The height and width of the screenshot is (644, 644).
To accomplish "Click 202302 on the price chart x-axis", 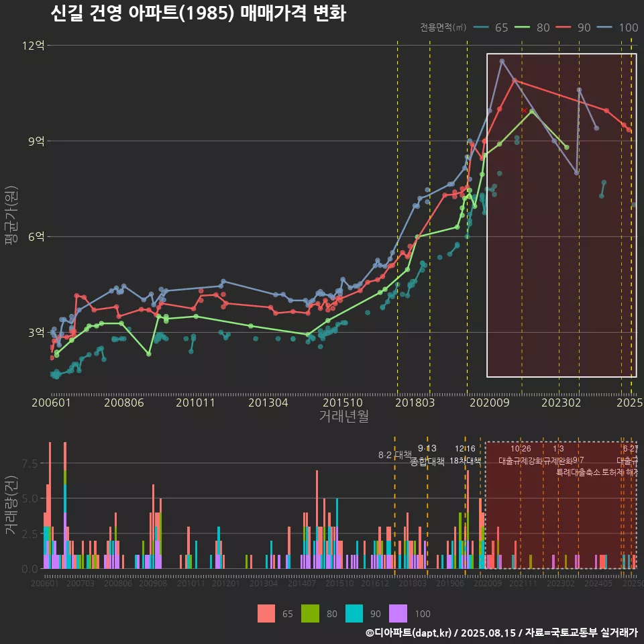I will 561,402.
